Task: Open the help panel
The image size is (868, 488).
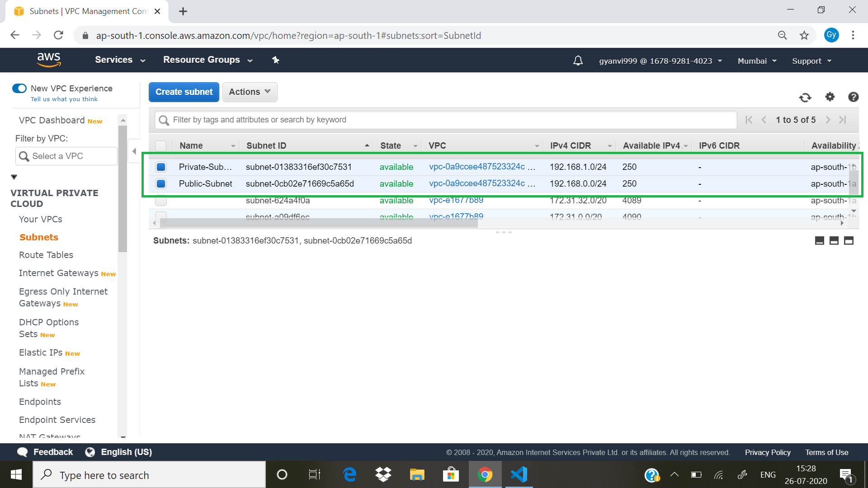Action: [853, 97]
